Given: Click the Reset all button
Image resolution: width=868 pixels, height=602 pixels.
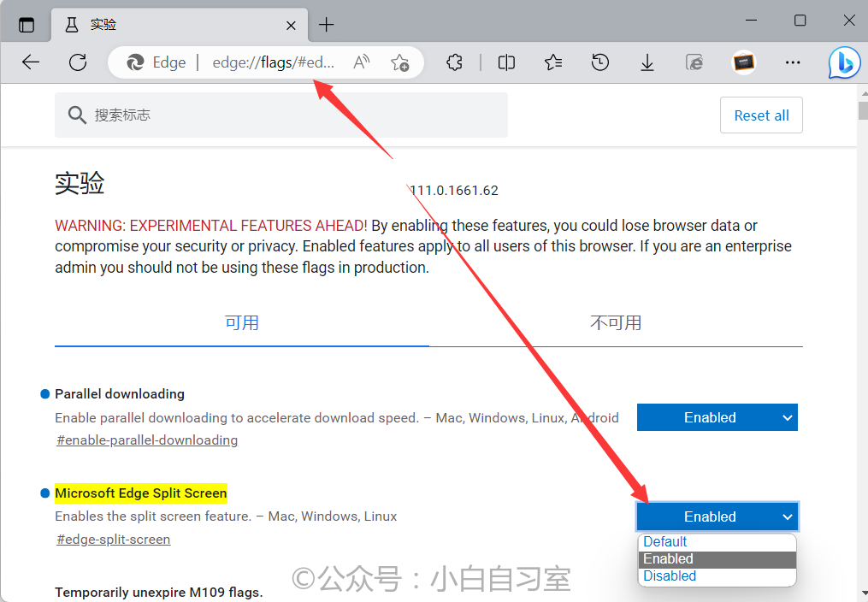Looking at the screenshot, I should tap(761, 115).
